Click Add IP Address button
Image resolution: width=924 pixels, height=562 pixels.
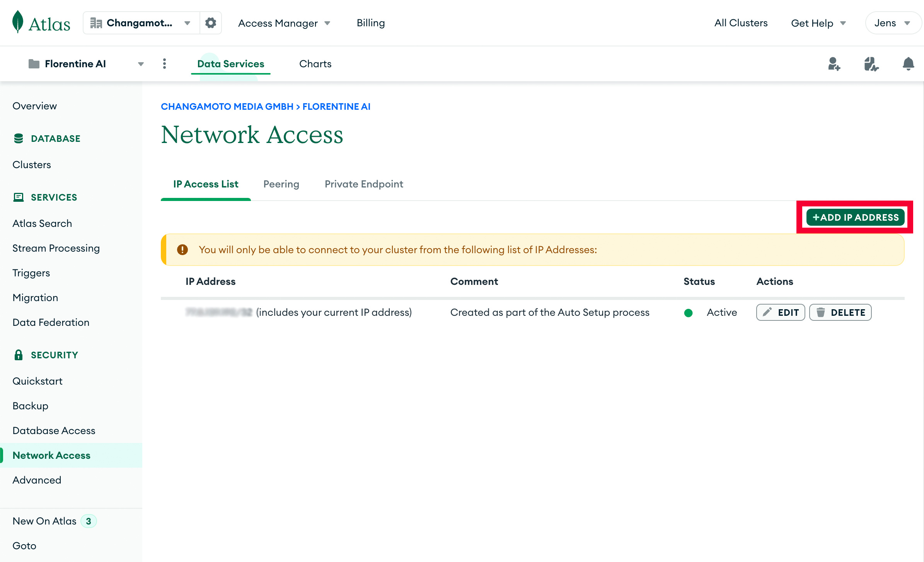(x=855, y=217)
